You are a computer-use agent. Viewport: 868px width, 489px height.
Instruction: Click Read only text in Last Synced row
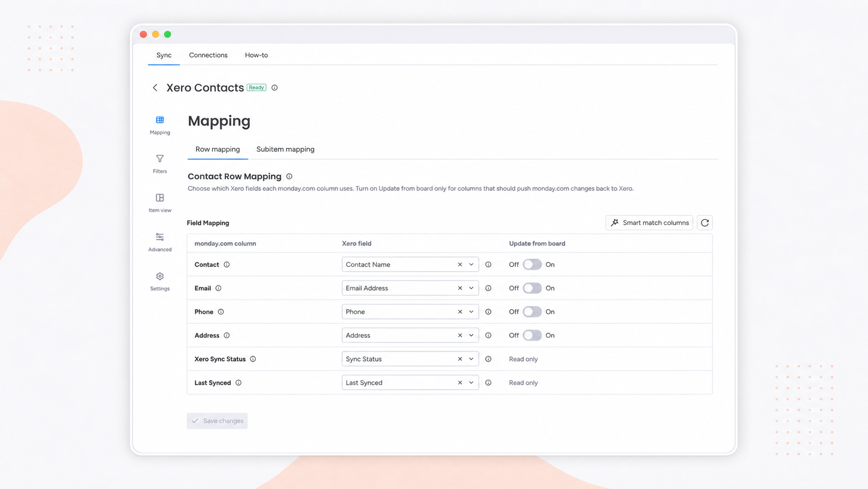[523, 383]
